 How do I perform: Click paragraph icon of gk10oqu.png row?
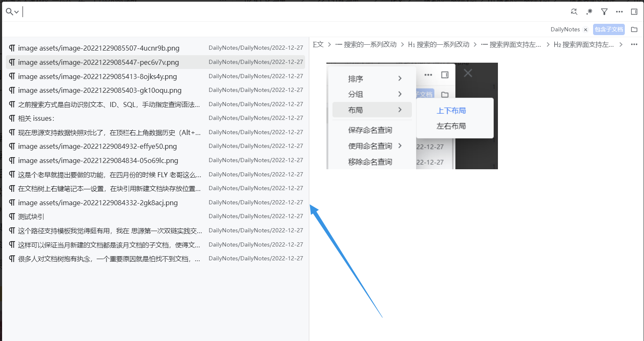(12, 90)
